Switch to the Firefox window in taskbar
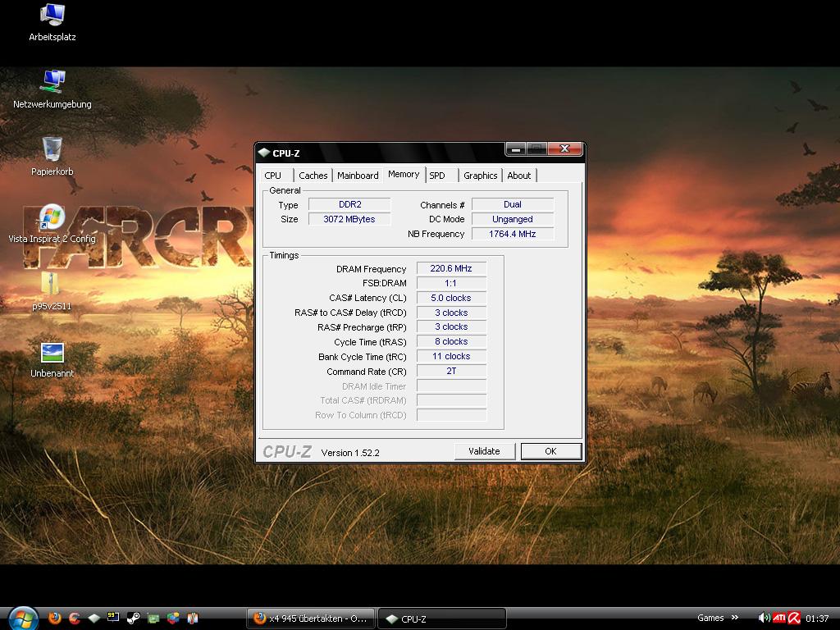 pos(311,619)
